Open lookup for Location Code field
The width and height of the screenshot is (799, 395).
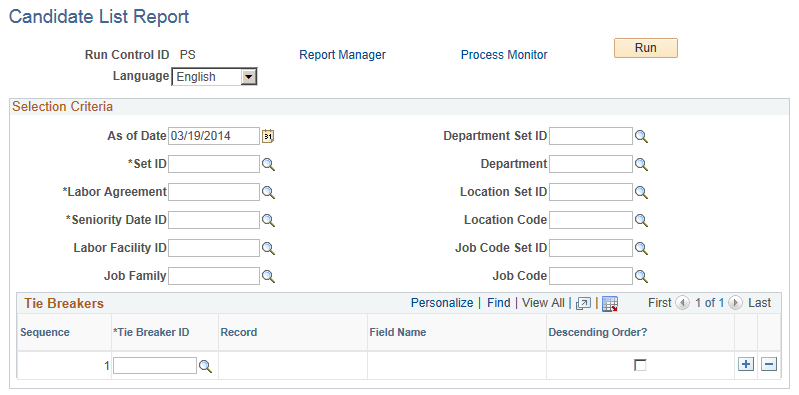(641, 220)
